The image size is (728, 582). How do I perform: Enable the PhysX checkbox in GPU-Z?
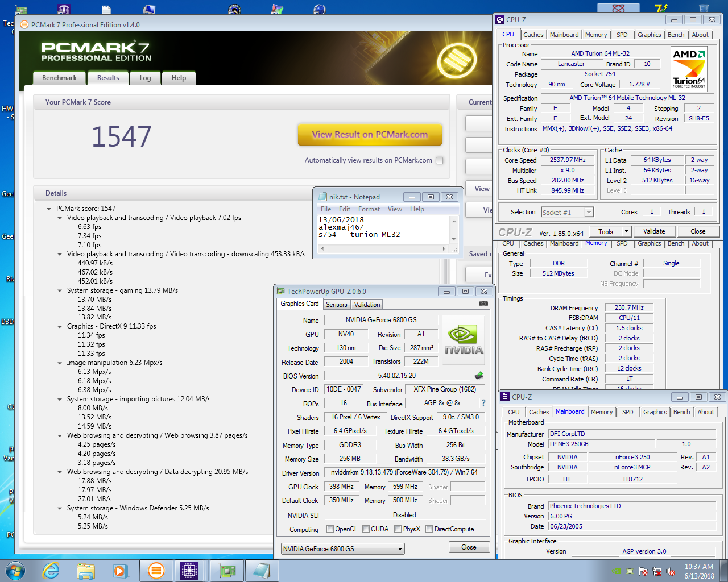pyautogui.click(x=398, y=529)
